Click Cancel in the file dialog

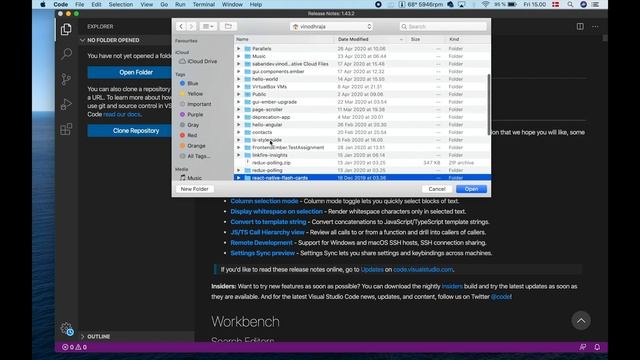(x=437, y=189)
